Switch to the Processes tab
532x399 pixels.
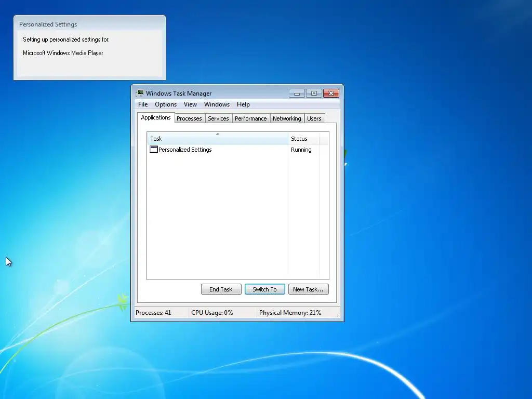click(189, 118)
